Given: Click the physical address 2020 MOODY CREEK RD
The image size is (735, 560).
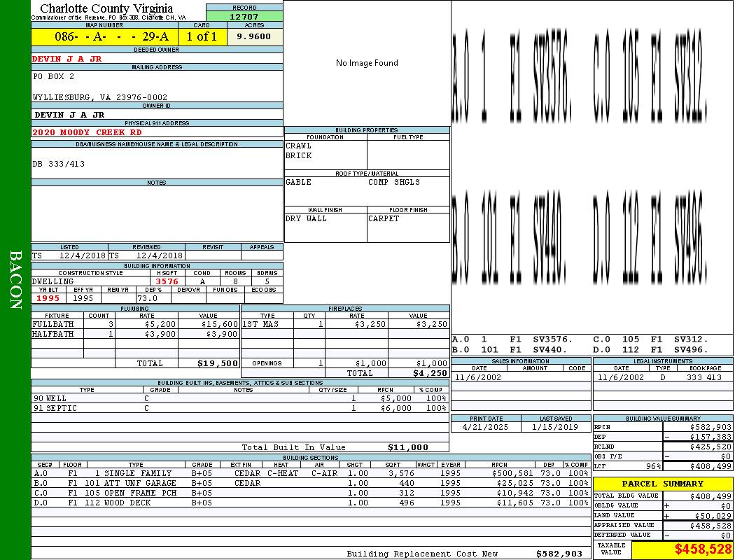Looking at the screenshot, I should coord(87,132).
